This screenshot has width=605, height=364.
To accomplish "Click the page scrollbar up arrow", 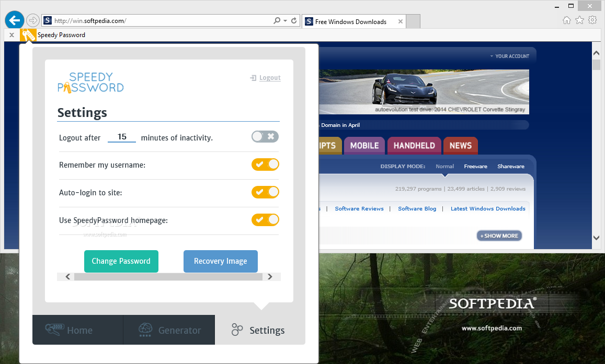I will coord(596,54).
